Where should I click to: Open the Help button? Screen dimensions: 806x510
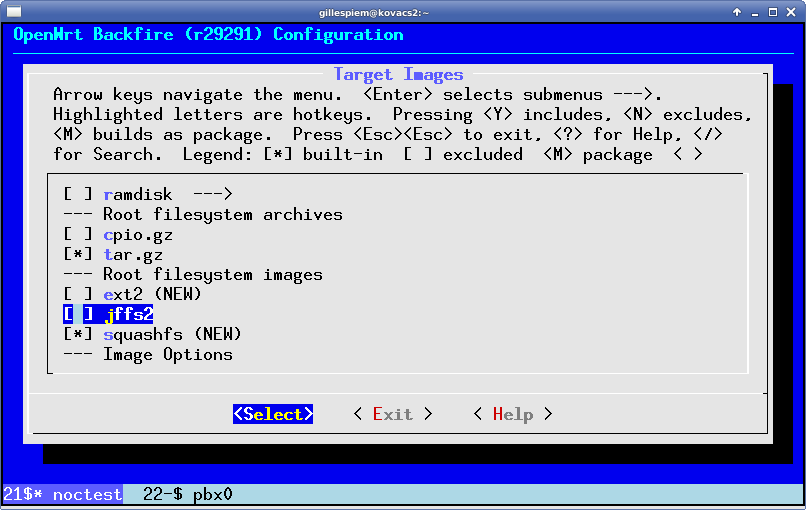tap(512, 414)
